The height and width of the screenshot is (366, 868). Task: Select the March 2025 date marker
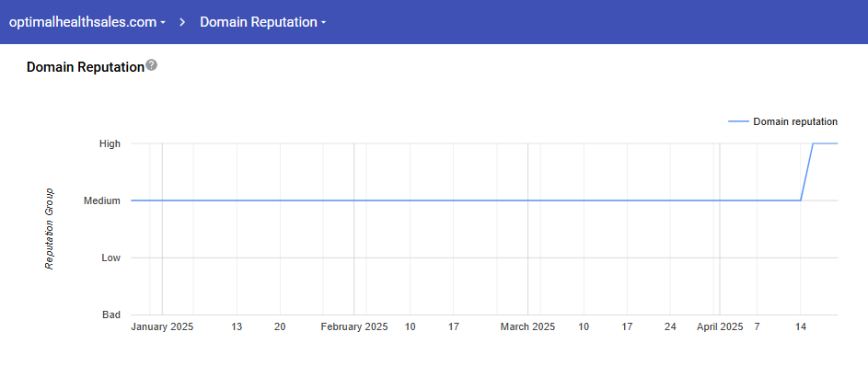coord(527,326)
